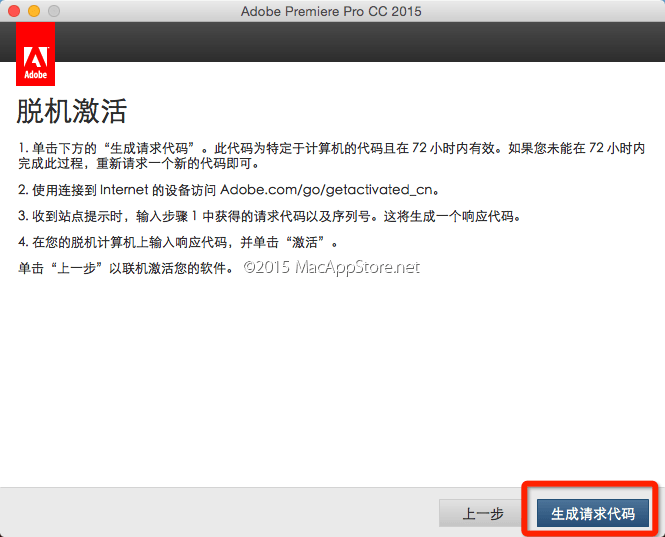The height and width of the screenshot is (537, 665).
Task: Open the Adobe.com/go/getactivated_cn address
Action: point(328,189)
